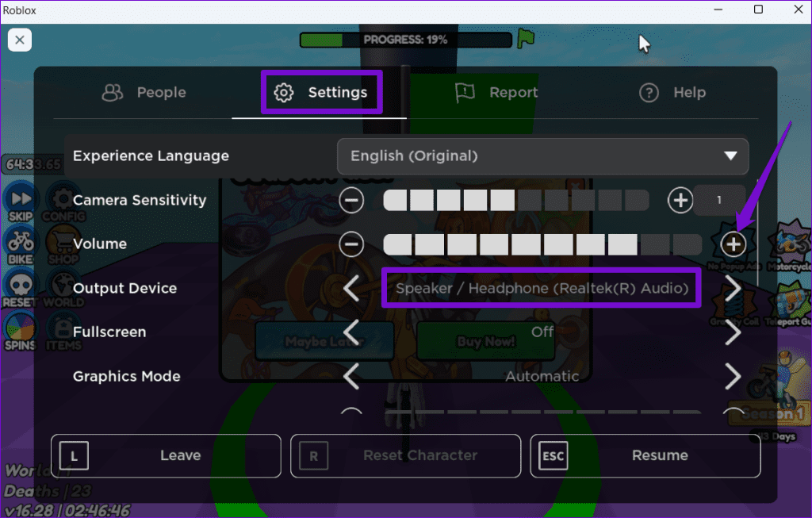Viewport: 812px width, 518px height.
Task: Switch to the People tab
Action: click(x=144, y=92)
